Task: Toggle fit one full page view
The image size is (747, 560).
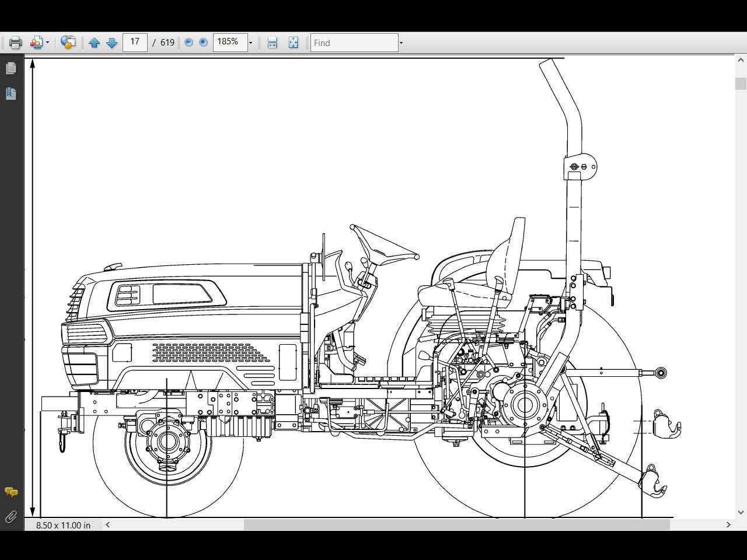Action: click(292, 42)
